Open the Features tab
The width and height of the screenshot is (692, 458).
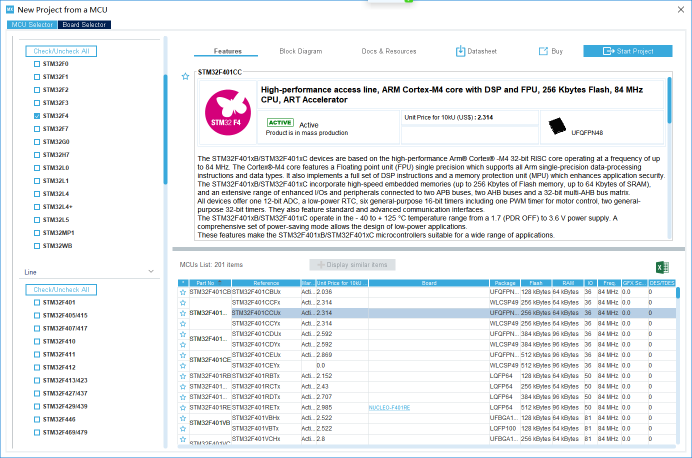227,51
